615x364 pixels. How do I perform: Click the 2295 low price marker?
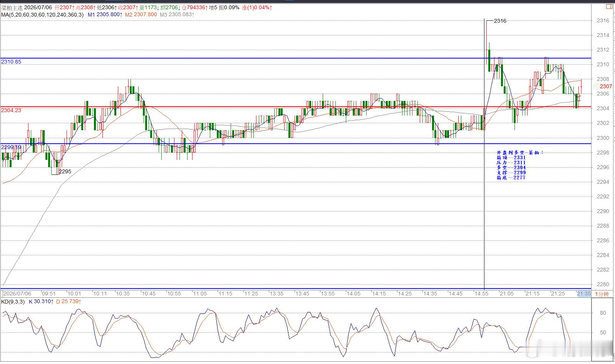click(x=65, y=171)
